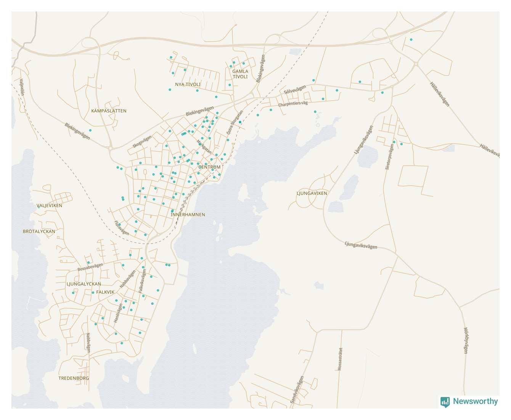Click the BRÖTALYCKAN place label
Viewport: 511px width, 420px height.
click(39, 231)
